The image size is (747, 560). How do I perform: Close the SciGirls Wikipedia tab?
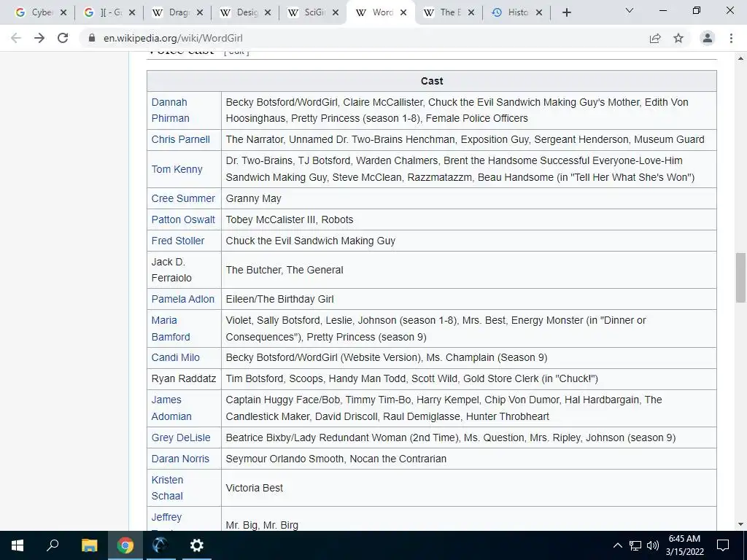(336, 13)
